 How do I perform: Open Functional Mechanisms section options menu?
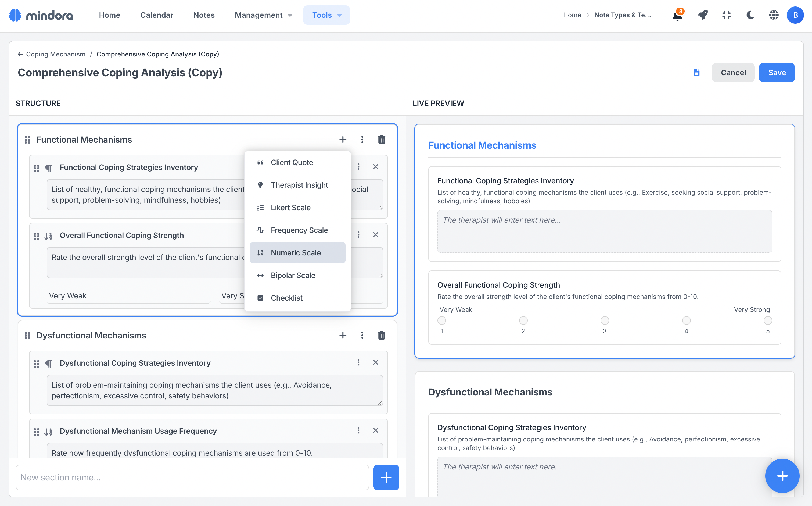(362, 140)
